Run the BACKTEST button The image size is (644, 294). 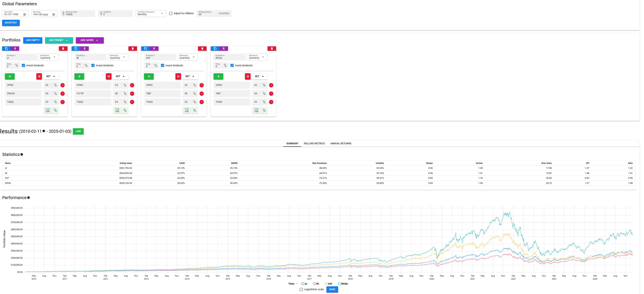click(11, 23)
